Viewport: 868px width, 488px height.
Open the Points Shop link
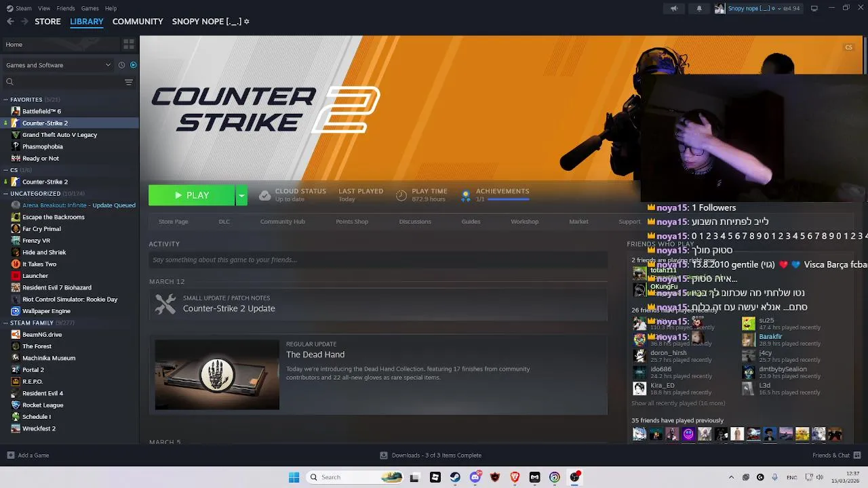click(352, 222)
